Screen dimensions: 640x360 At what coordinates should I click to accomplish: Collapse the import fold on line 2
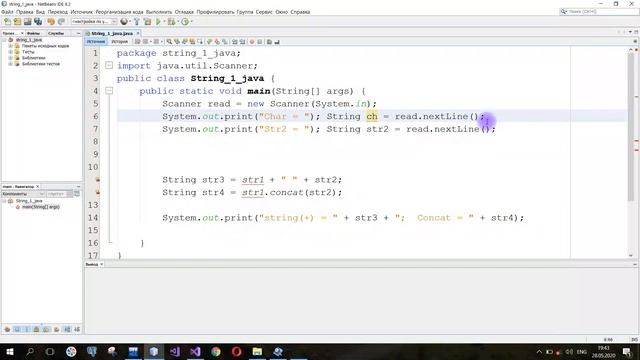(x=109, y=65)
